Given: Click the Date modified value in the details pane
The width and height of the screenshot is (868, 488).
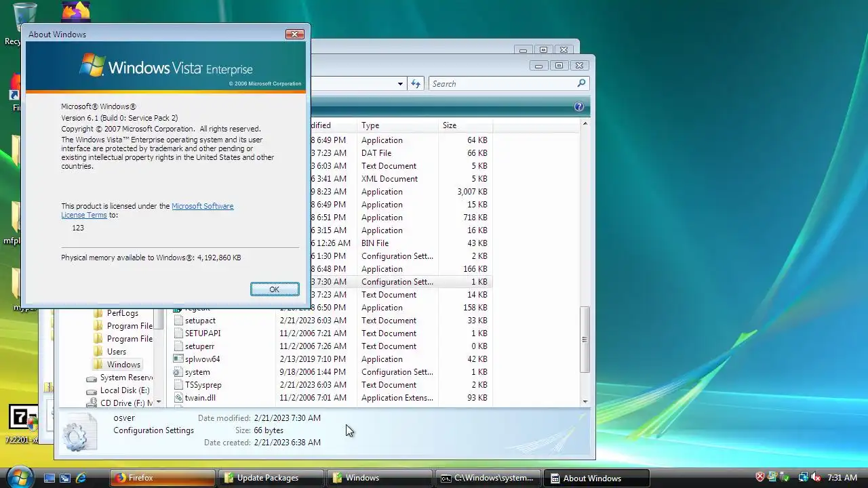Looking at the screenshot, I should [288, 418].
